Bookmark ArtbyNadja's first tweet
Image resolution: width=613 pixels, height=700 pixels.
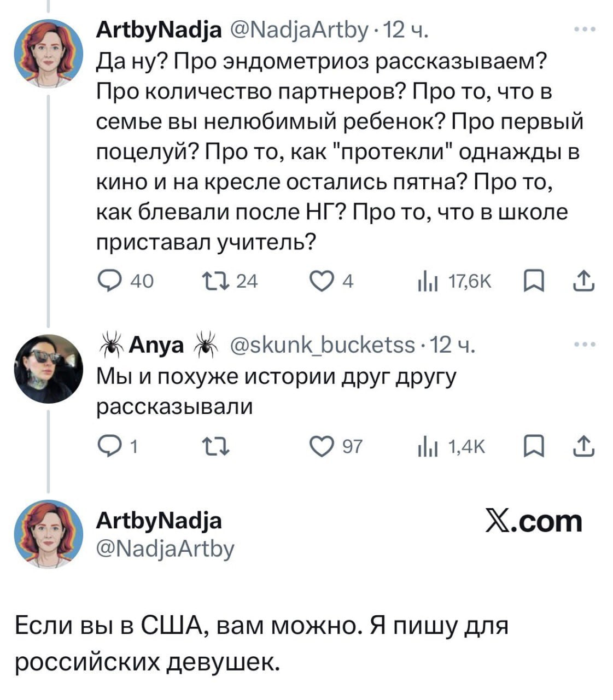(x=531, y=282)
